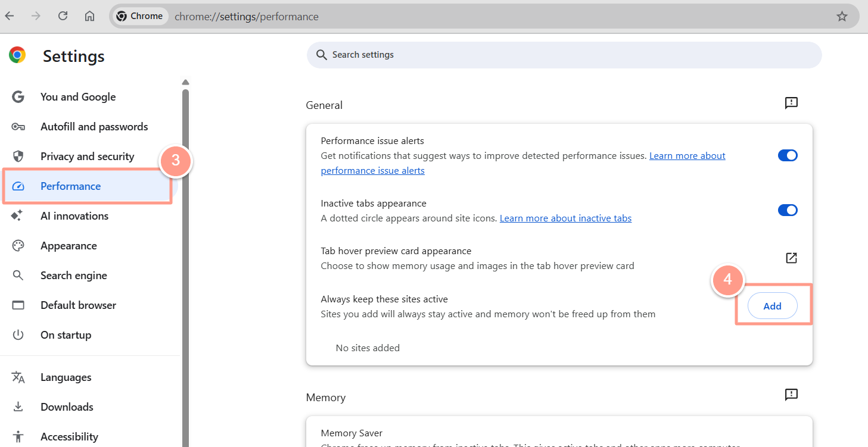Click the Chrome logo beside Settings
The height and width of the screenshot is (447, 868).
[17, 55]
